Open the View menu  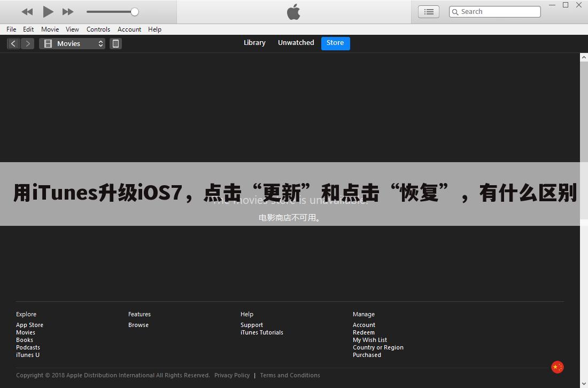point(72,29)
